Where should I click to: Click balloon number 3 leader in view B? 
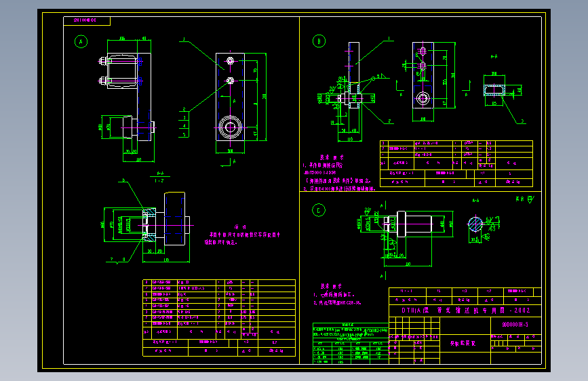[522, 121]
